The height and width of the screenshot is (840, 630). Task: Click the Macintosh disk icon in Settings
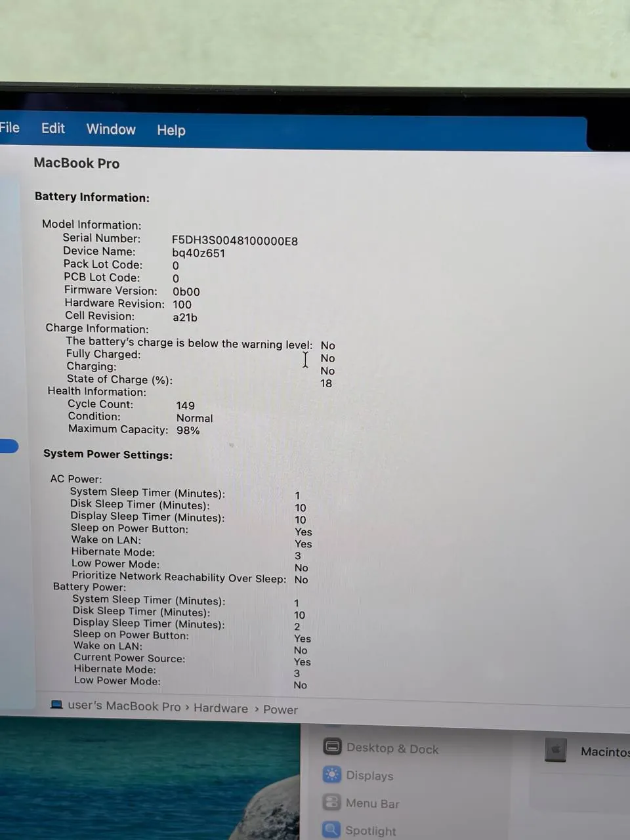pos(556,749)
